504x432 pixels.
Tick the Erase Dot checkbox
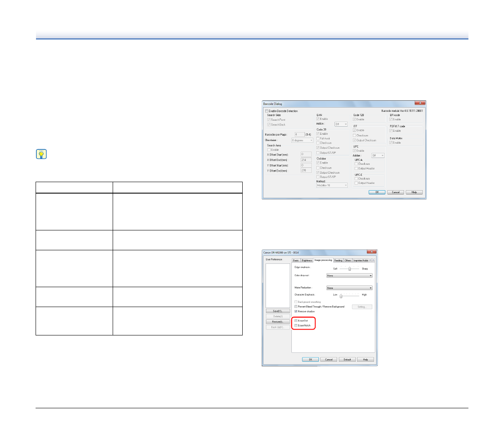pos(296,321)
